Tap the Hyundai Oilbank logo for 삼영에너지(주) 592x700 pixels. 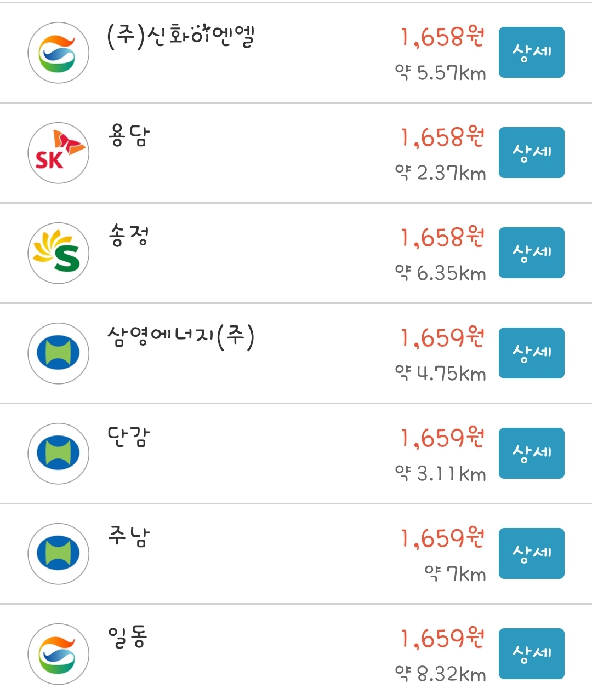coord(58,353)
